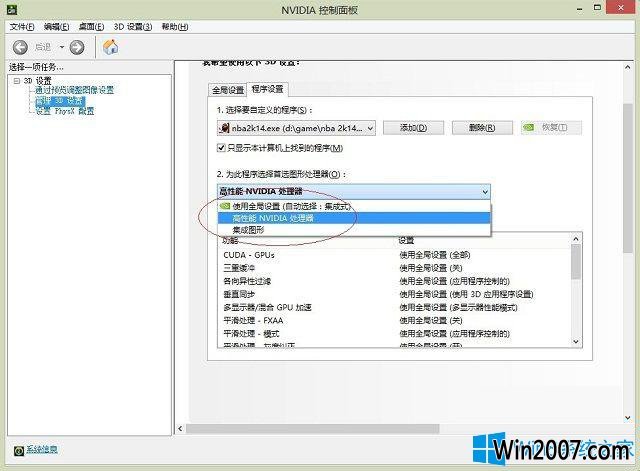640x471 pixels.
Task: Choose highlighted 高性能 NVIDIA 处理器 list option
Action: click(x=354, y=218)
